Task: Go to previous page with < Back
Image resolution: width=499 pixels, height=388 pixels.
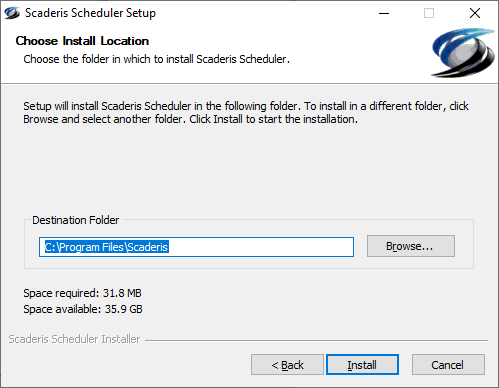Action: (x=287, y=365)
